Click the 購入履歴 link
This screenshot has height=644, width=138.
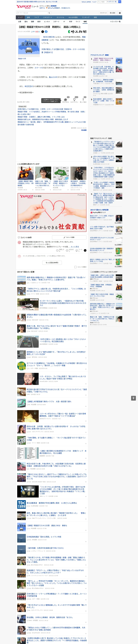(112, 13)
